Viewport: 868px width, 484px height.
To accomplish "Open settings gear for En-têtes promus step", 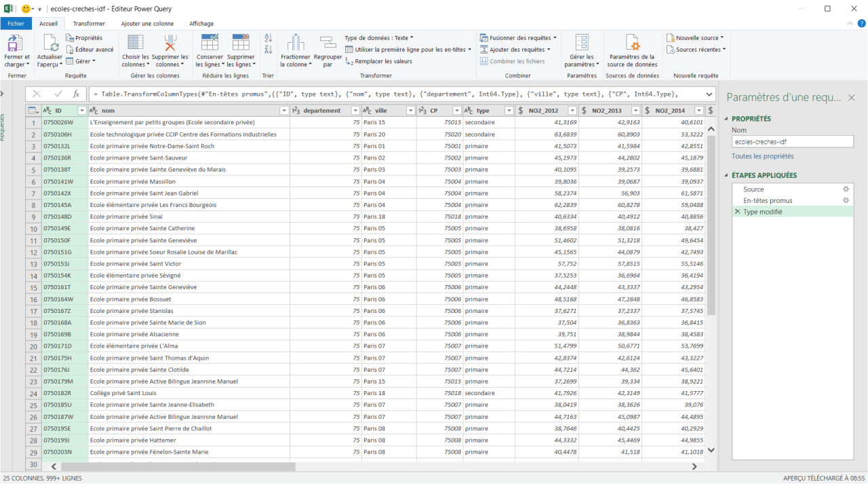I will (x=846, y=200).
